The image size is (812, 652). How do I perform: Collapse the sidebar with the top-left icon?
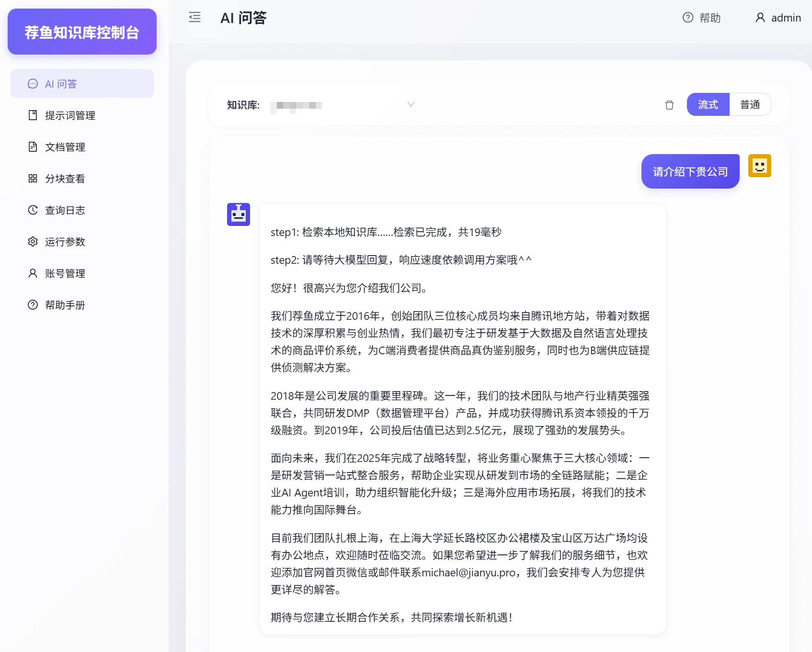(x=194, y=17)
